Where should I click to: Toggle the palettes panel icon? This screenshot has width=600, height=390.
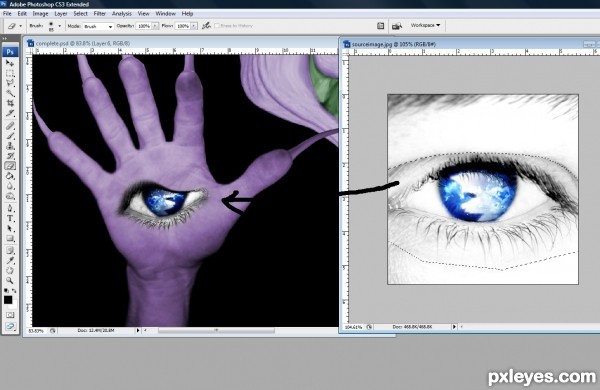click(x=380, y=26)
